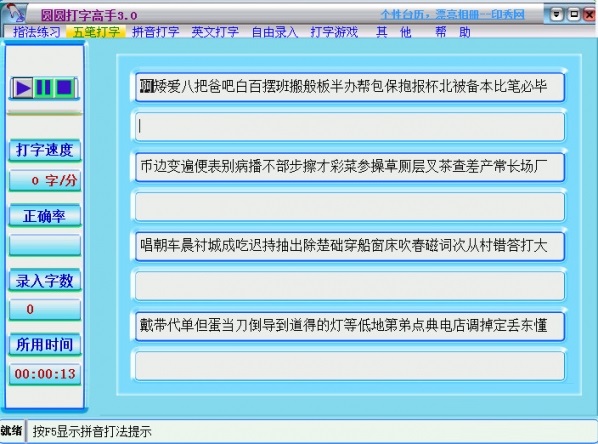
Task: Open the 自由录入 menu
Action: [x=275, y=32]
